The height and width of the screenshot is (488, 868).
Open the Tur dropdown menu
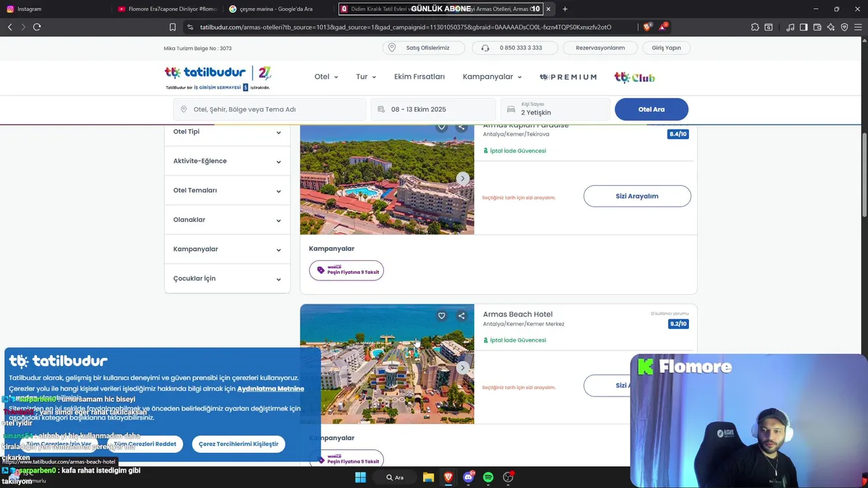click(x=366, y=77)
